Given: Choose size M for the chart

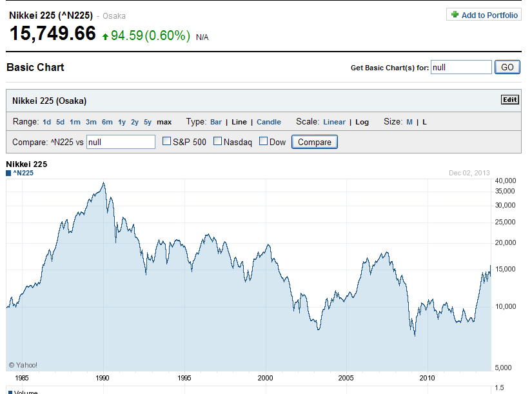Looking at the screenshot, I should click(x=409, y=122).
